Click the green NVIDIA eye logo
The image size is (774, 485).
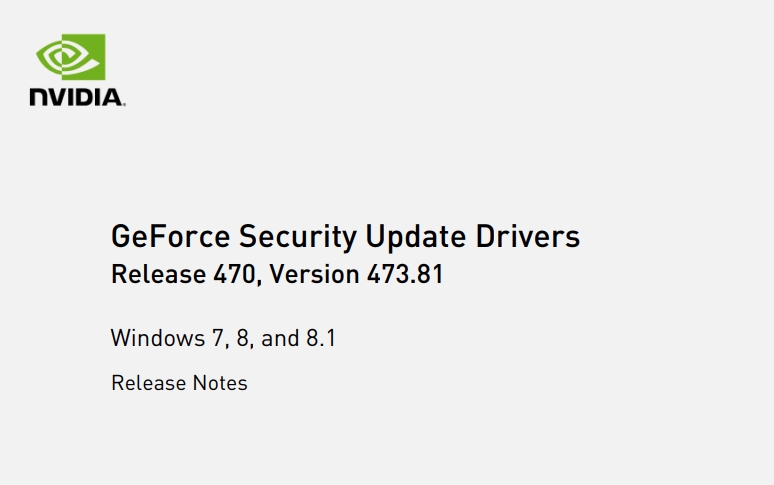71,57
